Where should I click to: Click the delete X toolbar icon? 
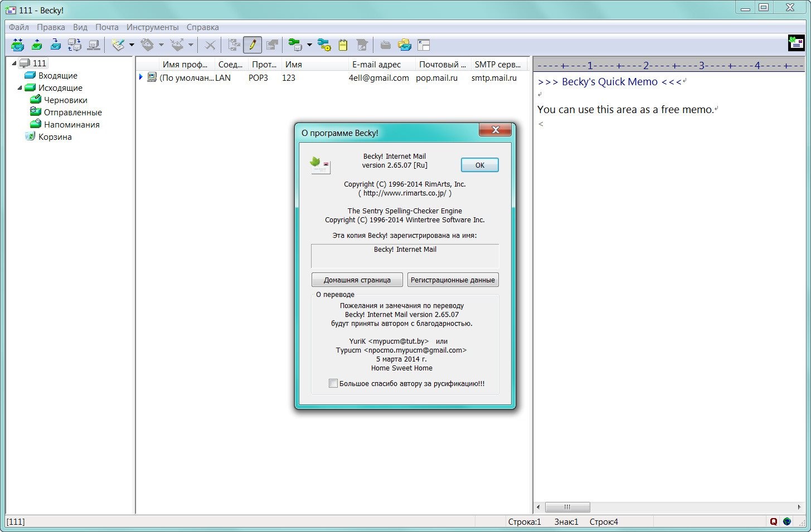tap(210, 45)
